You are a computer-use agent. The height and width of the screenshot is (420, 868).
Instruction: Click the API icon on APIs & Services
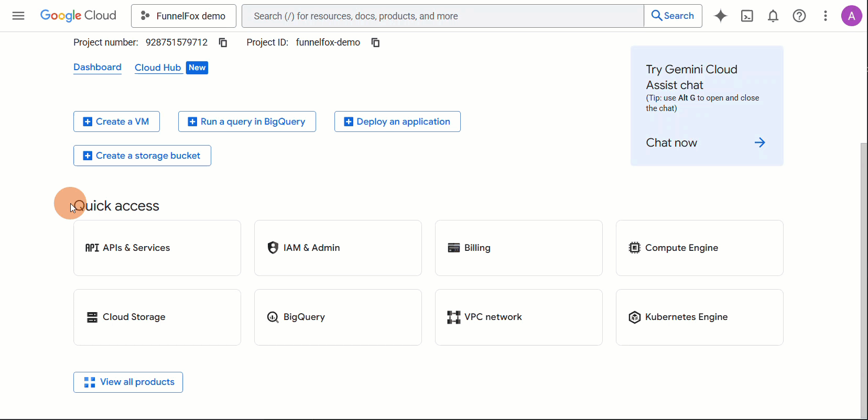[92, 248]
